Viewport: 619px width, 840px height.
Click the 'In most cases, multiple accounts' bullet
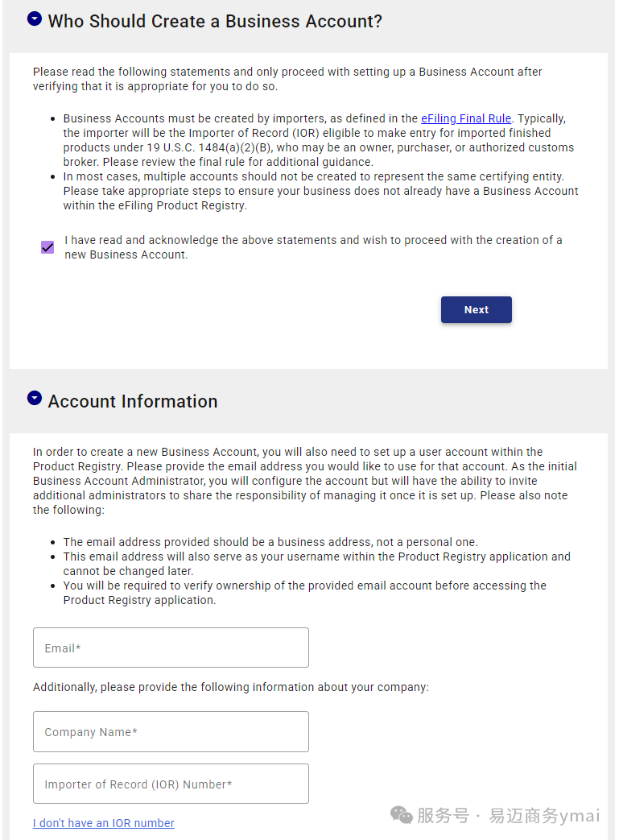point(320,191)
